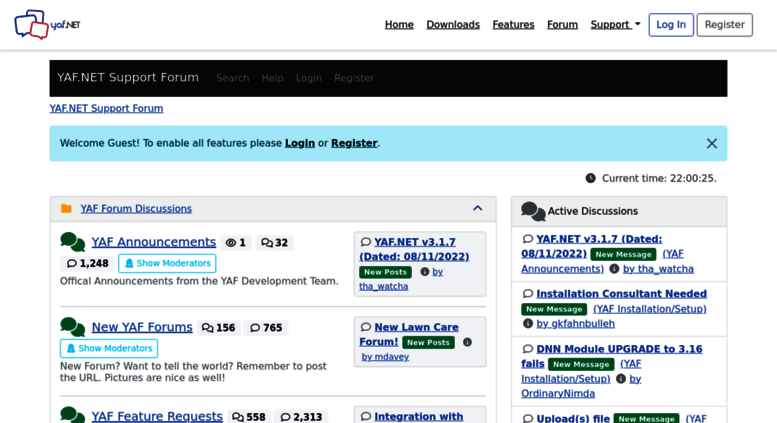Viewport: 777px width, 423px height.
Task: Select Forum in the top navigation
Action: click(x=562, y=25)
